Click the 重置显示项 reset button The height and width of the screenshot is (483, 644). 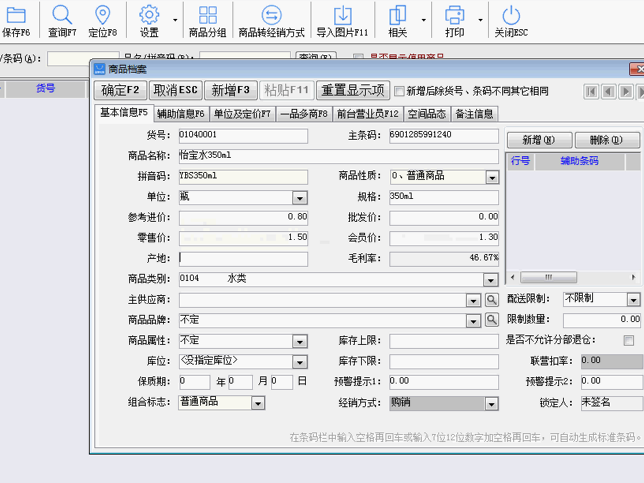pos(353,90)
